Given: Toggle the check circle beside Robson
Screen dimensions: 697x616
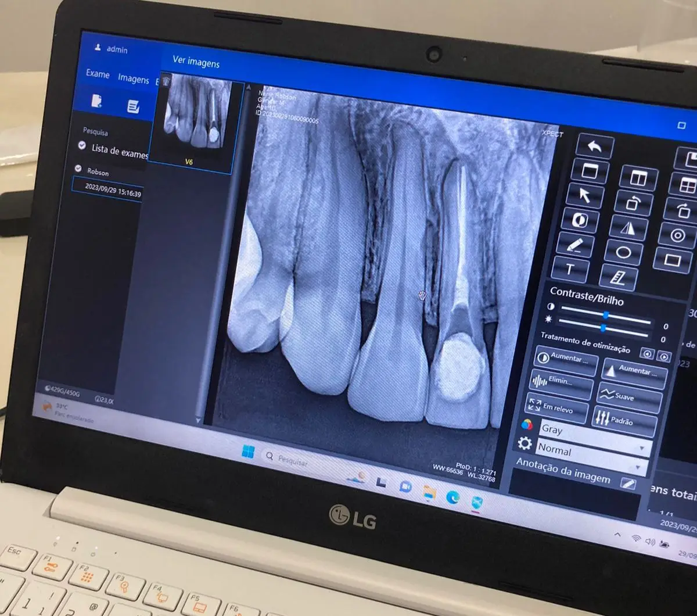Looking at the screenshot, I should tap(78, 169).
